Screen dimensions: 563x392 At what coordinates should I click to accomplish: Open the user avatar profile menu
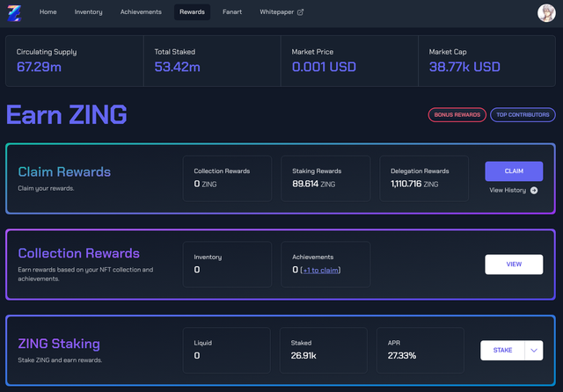(x=546, y=13)
